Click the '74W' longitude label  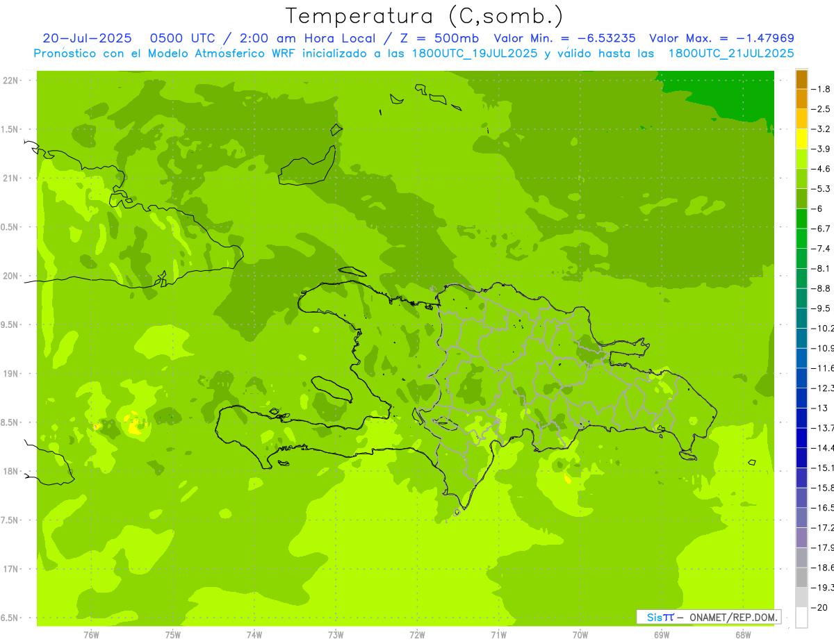point(254,635)
